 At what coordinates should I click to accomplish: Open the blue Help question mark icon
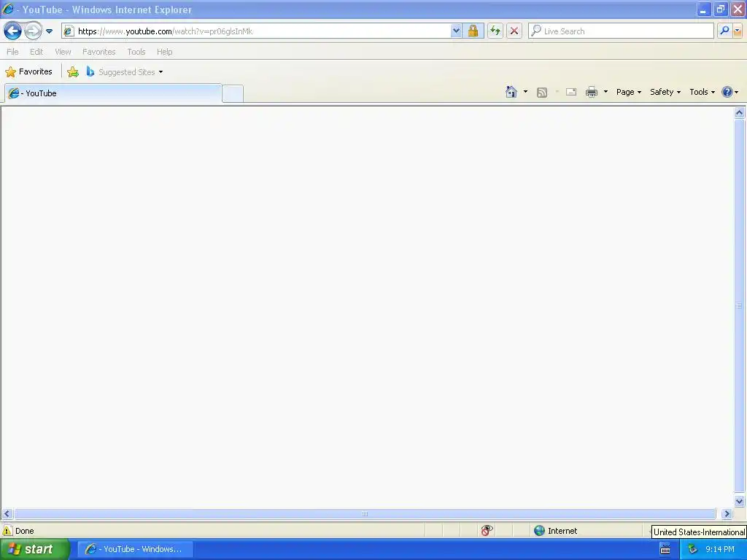[727, 92]
